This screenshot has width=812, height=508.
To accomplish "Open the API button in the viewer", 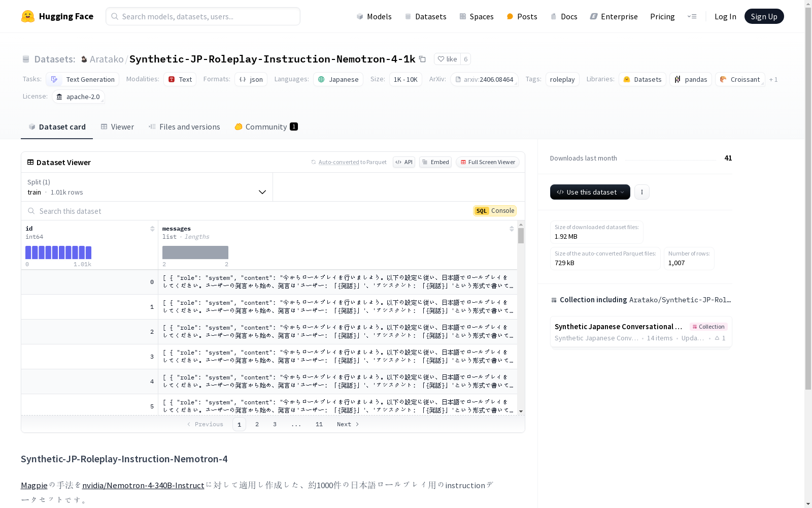I will click(x=404, y=162).
